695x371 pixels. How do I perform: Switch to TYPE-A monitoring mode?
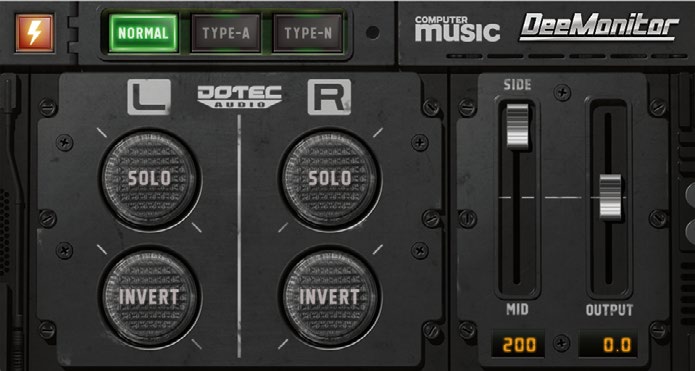pyautogui.click(x=226, y=33)
